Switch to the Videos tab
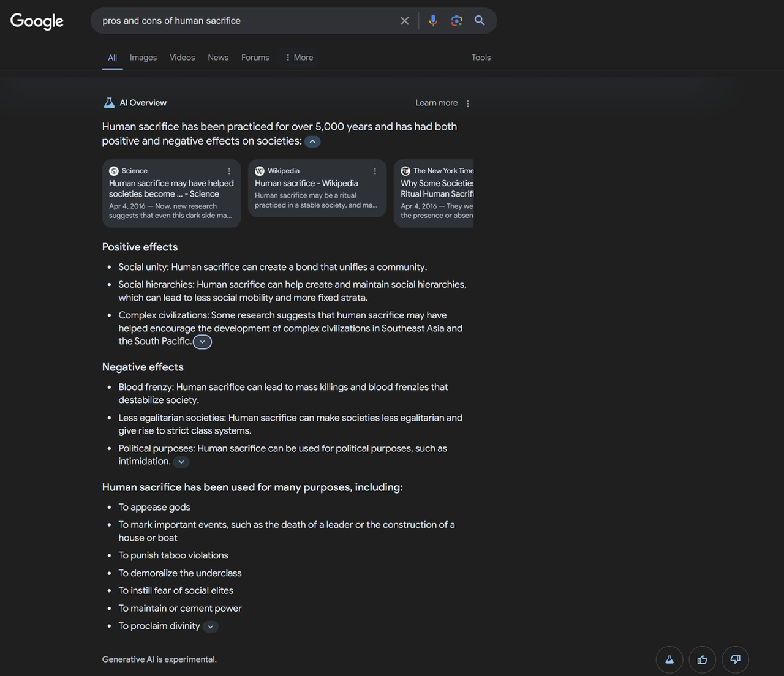 click(182, 58)
